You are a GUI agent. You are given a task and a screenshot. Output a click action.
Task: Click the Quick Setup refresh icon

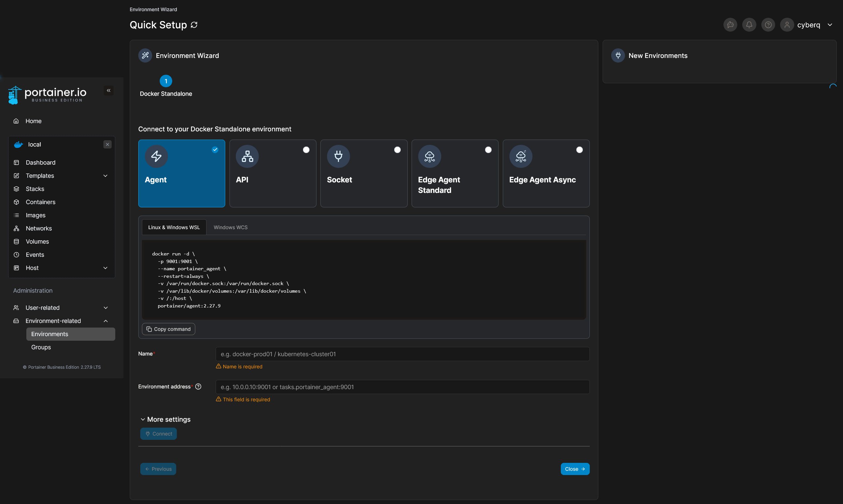pyautogui.click(x=194, y=25)
